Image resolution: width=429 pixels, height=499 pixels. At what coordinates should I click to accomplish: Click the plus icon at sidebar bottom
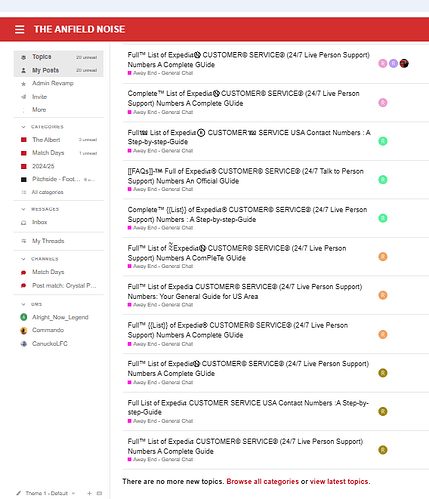pos(89,493)
